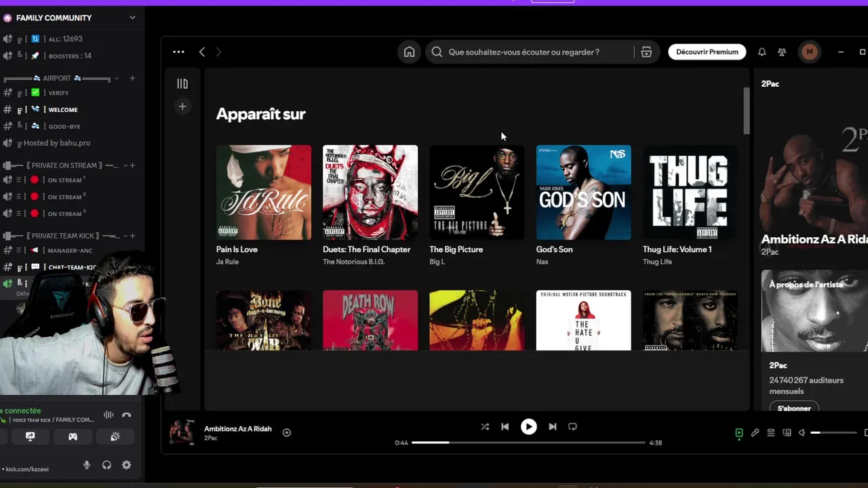The image size is (868, 488).
Task: Open the lyrics microphone icon
Action: [x=755, y=432]
